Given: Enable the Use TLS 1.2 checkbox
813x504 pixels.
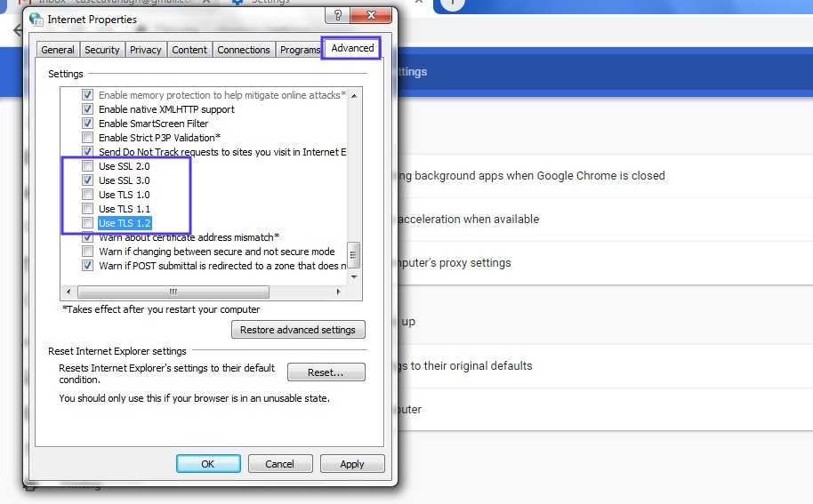Looking at the screenshot, I should coord(87,223).
